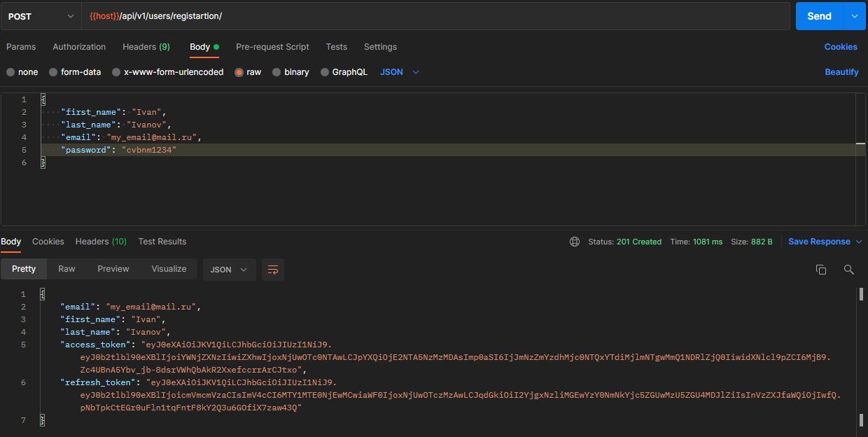Click the 201 Created status text

click(639, 242)
